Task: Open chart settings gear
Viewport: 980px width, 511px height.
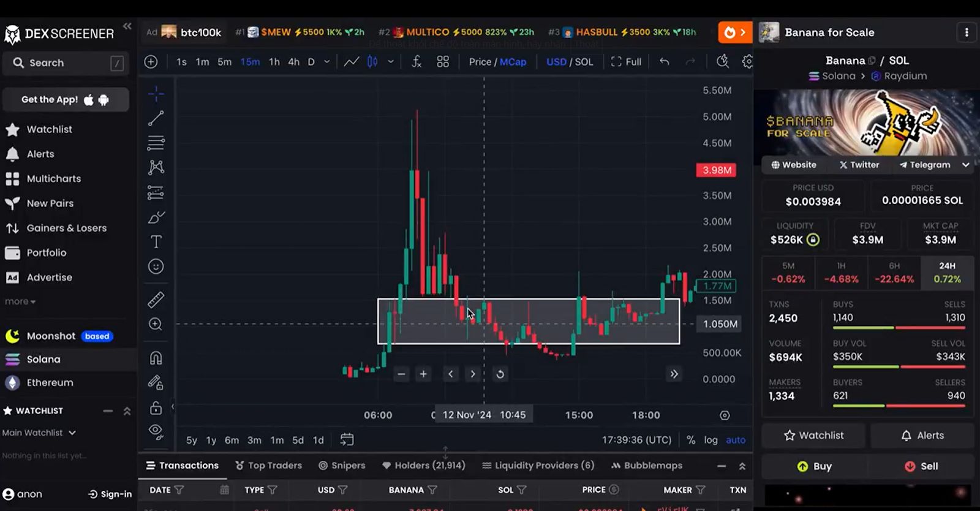Action: (x=747, y=62)
